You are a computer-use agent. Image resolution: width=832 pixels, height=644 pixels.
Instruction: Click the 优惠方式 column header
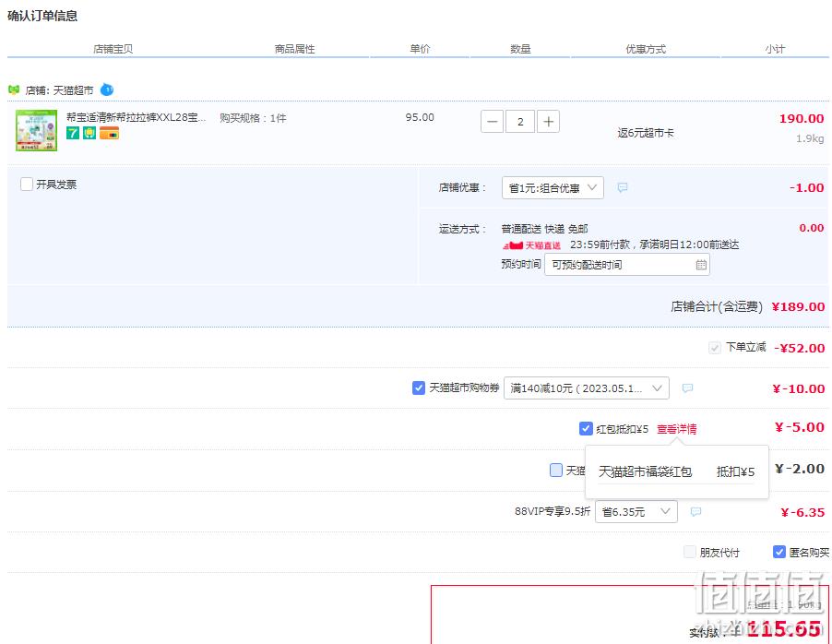(x=646, y=49)
